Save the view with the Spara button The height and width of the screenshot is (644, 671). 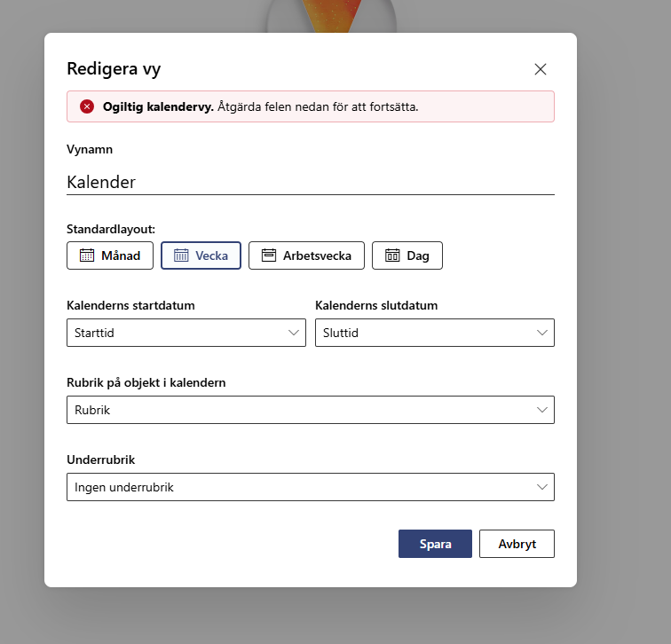pyautogui.click(x=435, y=544)
